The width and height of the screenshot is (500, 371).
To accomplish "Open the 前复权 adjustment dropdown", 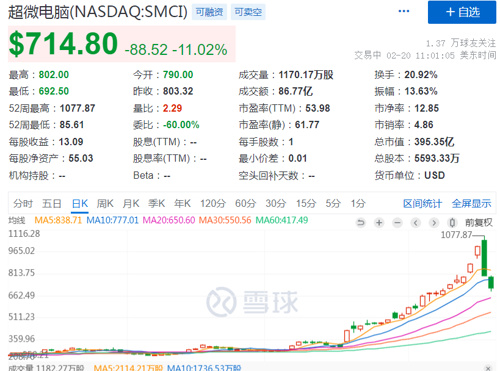I will pyautogui.click(x=479, y=222).
